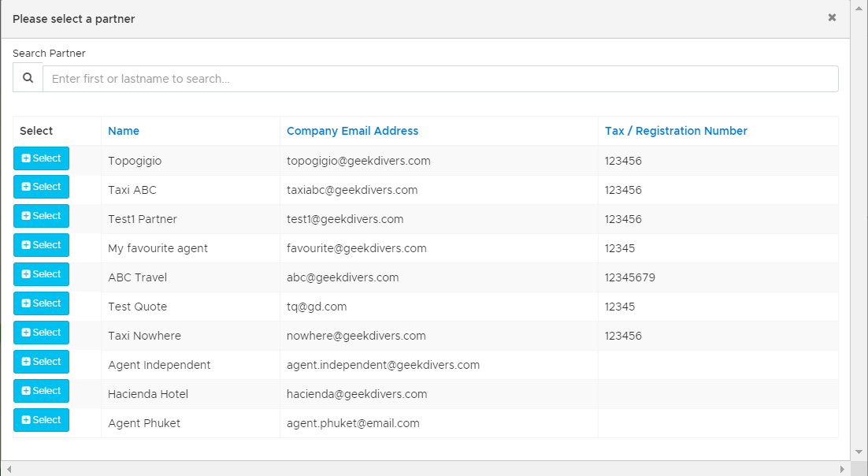868x476 pixels.
Task: Click the vertical scrollbar up arrow
Action: click(x=859, y=8)
